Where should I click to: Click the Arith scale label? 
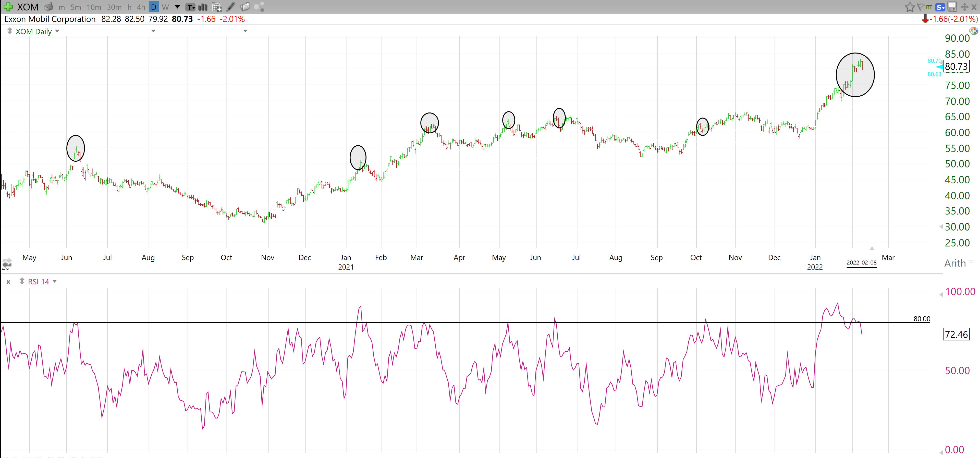pyautogui.click(x=956, y=263)
